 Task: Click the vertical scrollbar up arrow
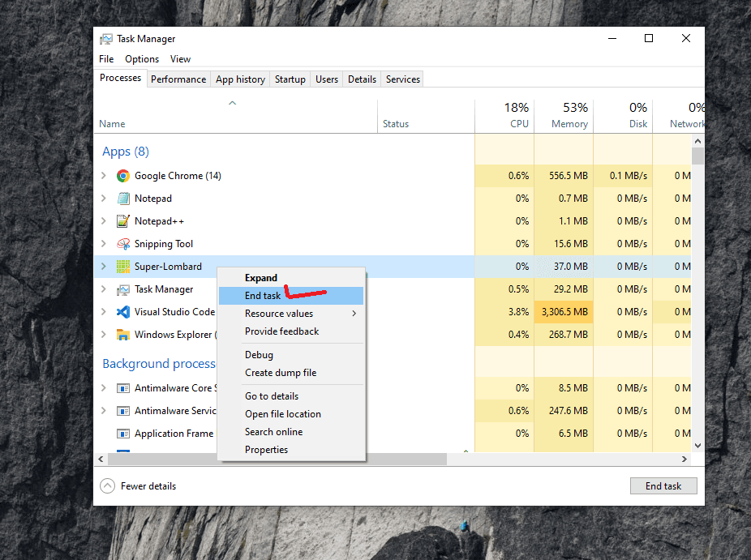pyautogui.click(x=697, y=141)
